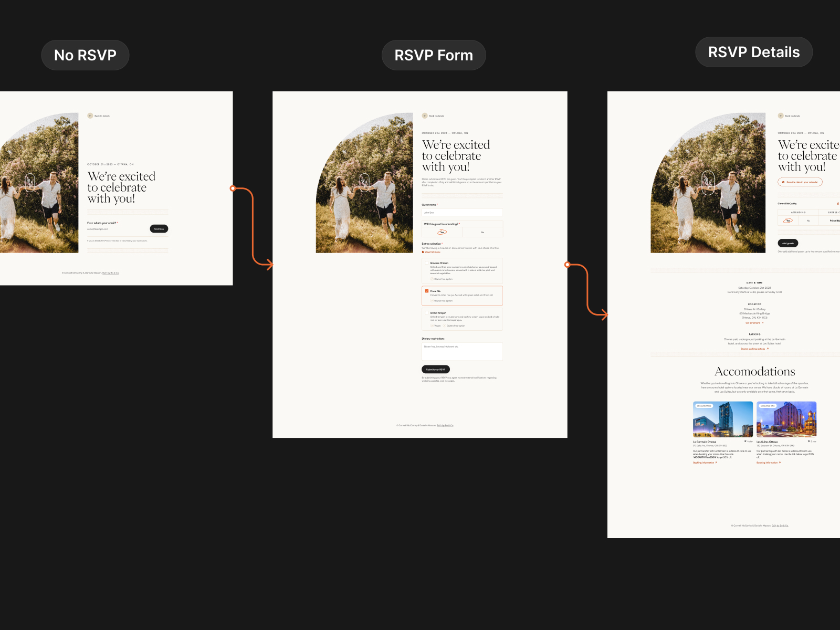Image resolution: width=840 pixels, height=630 pixels.
Task: Check the Grilled Tempeh entree checkbox
Action: coord(426,313)
